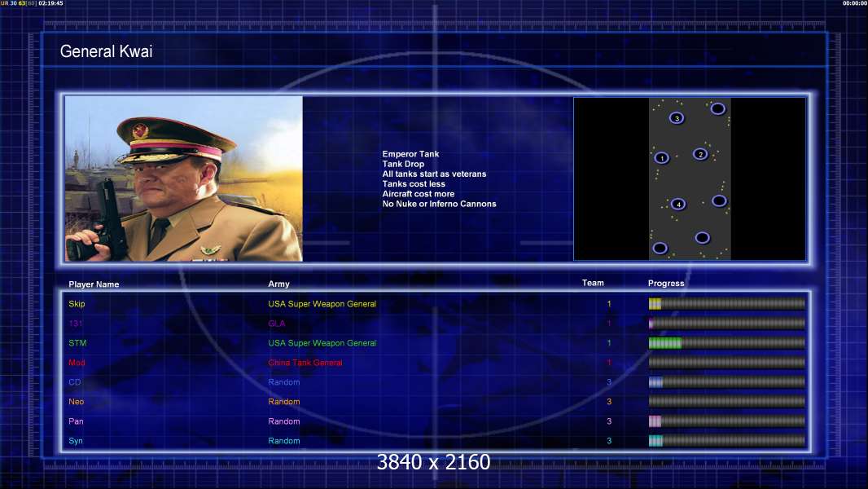868x489 pixels.
Task: Click the "Random" army for CD
Action: [284, 382]
